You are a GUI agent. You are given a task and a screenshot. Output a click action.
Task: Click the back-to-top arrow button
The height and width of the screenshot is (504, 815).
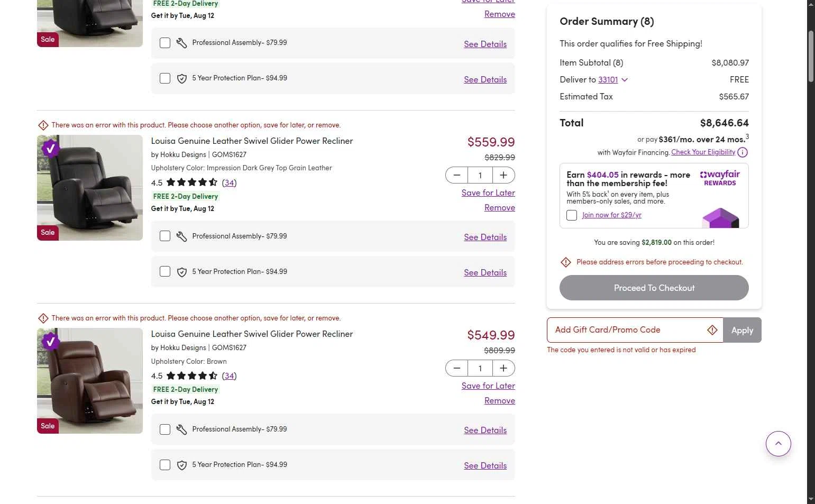tap(779, 444)
